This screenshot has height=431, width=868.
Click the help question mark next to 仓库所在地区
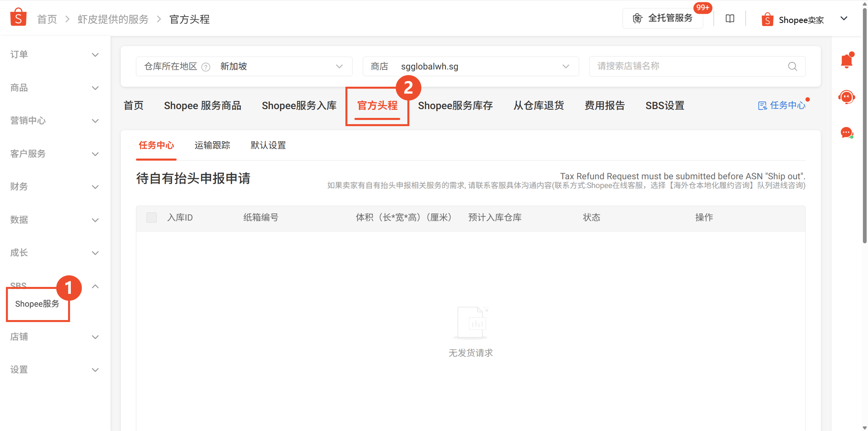click(206, 67)
